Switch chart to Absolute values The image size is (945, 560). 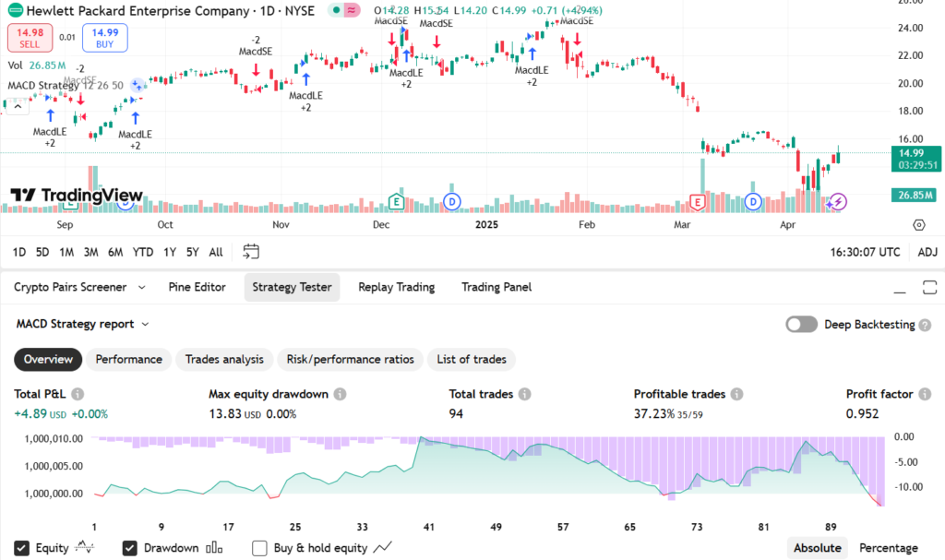(x=818, y=548)
